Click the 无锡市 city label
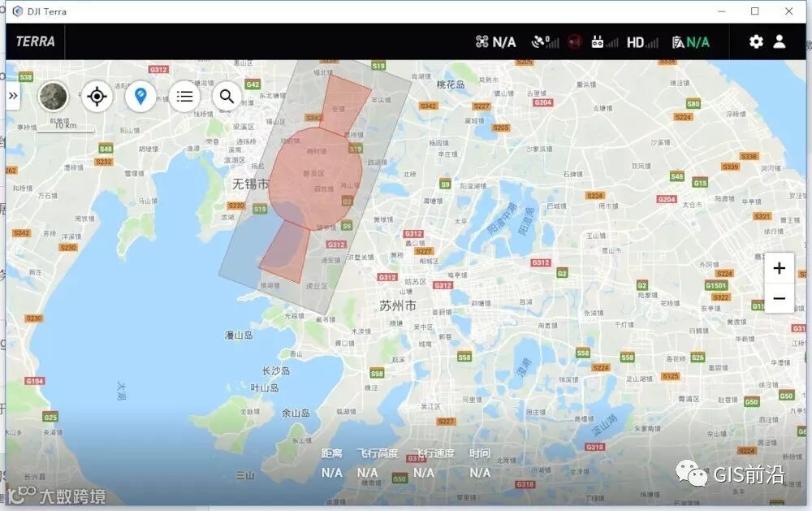 point(250,184)
